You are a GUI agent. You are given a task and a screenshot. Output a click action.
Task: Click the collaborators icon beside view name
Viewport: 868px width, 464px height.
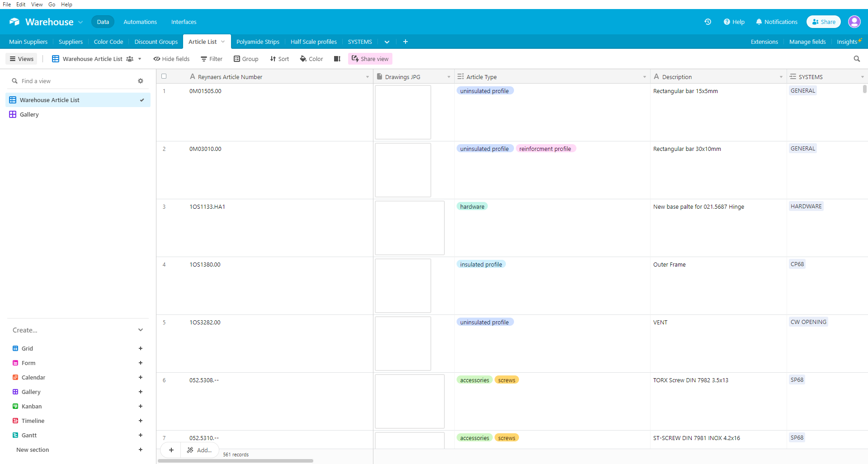(130, 59)
